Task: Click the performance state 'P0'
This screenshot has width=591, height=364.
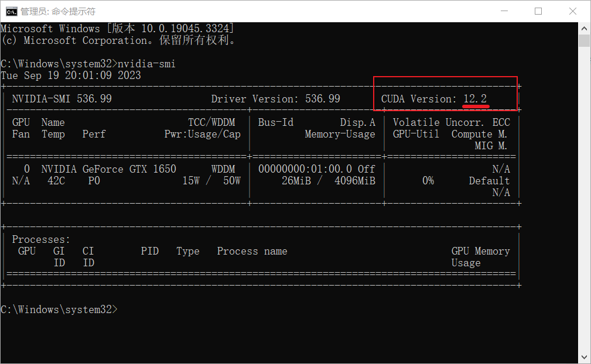Action: tap(94, 181)
